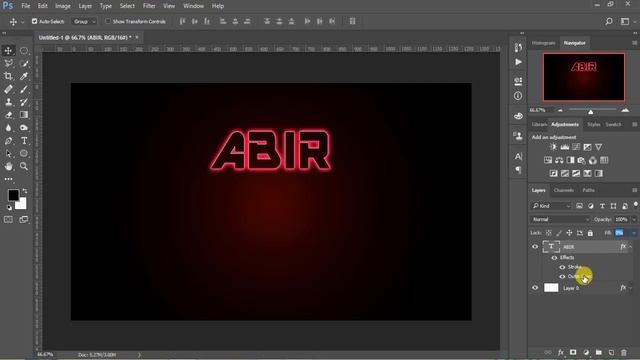Screen dimensions: 640x360
Task: Select the History Brush tool
Action: 24,102
